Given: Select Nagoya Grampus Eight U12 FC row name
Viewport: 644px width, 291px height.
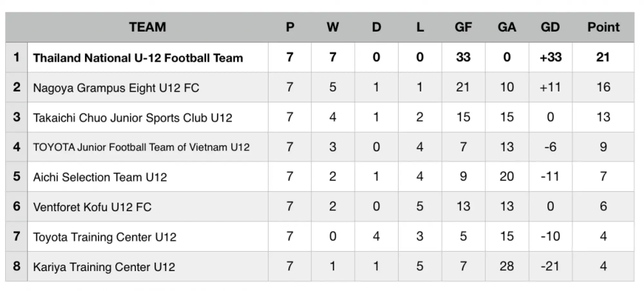Looking at the screenshot, I should coord(148,87).
